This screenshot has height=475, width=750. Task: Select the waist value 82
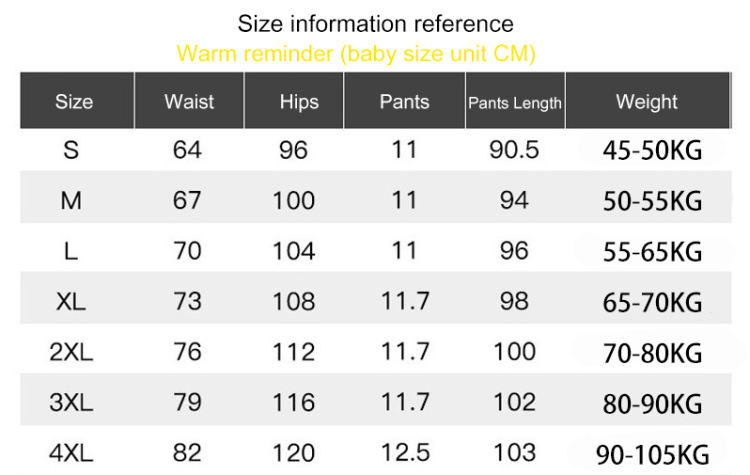tap(187, 453)
